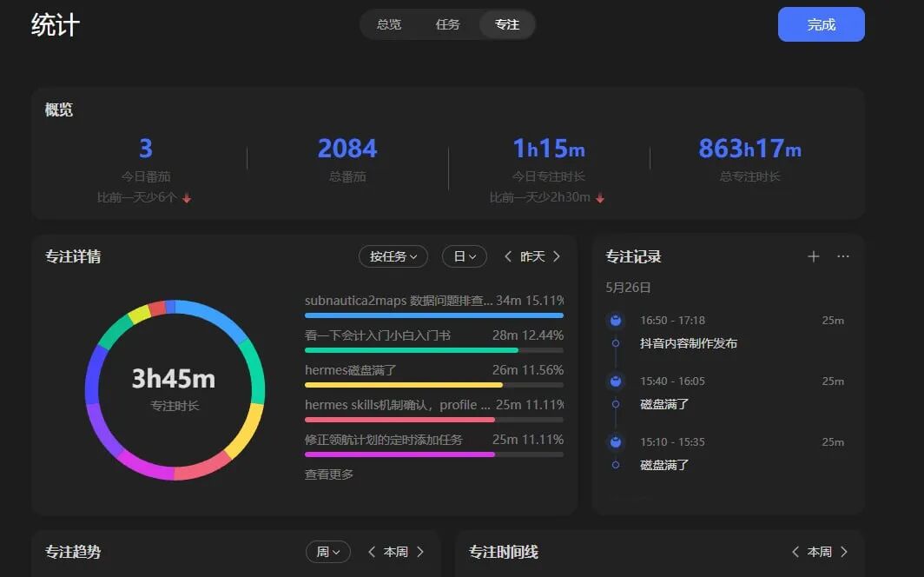Go to next week in 专注时间线
This screenshot has height=577, width=924.
844,552
